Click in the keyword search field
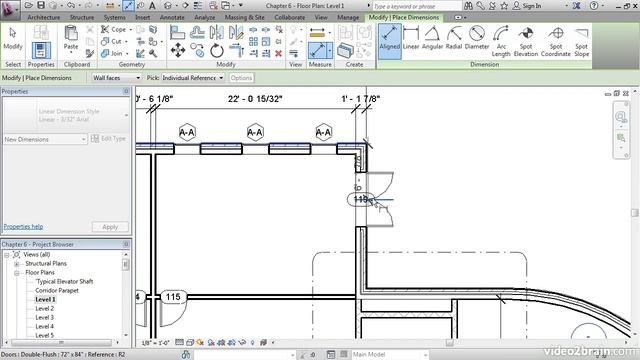 [416, 6]
